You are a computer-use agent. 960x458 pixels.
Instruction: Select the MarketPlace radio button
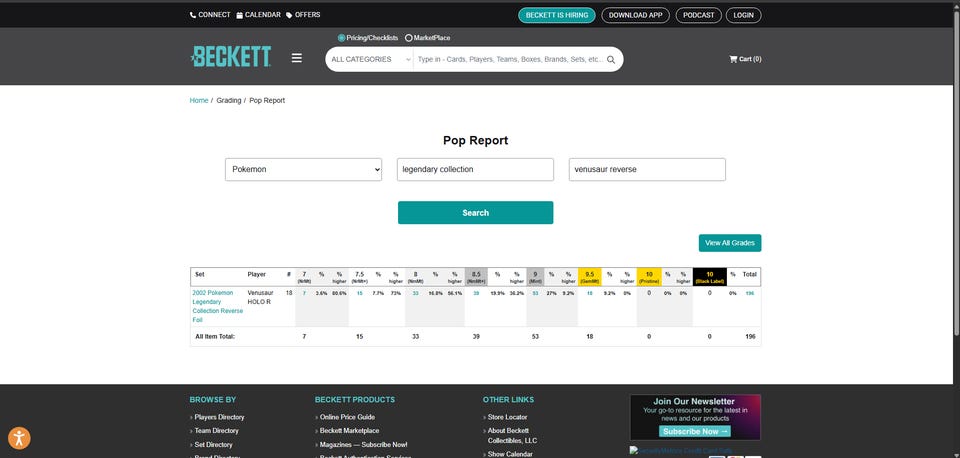(409, 38)
